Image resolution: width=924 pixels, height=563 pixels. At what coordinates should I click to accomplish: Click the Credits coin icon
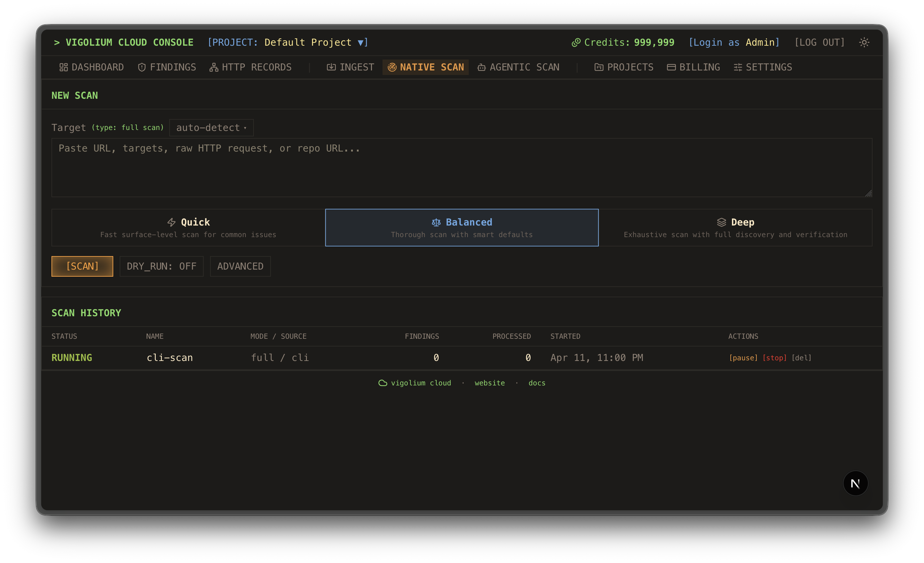[x=576, y=42]
